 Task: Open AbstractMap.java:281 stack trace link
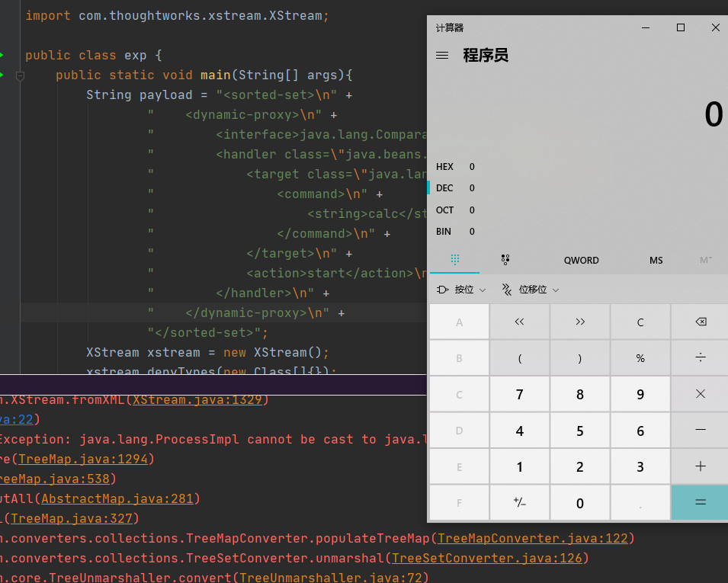pos(117,498)
